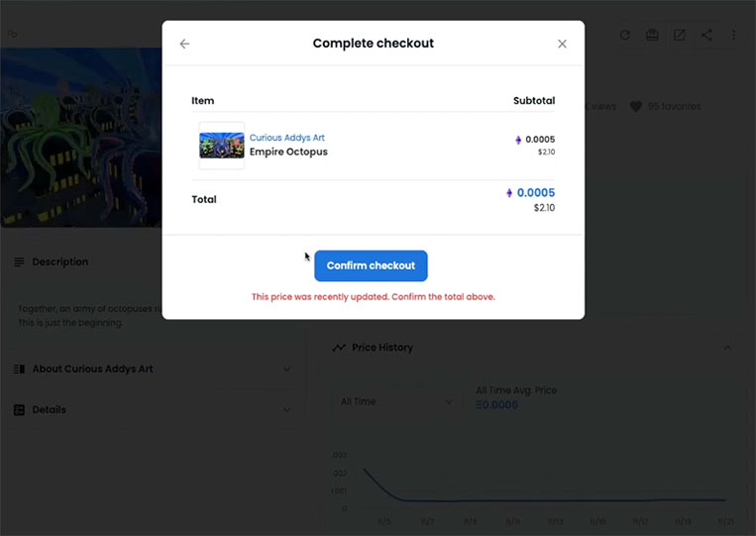The height and width of the screenshot is (536, 756).
Task: Click the Empire Octopus item thumbnail
Action: coord(222,145)
